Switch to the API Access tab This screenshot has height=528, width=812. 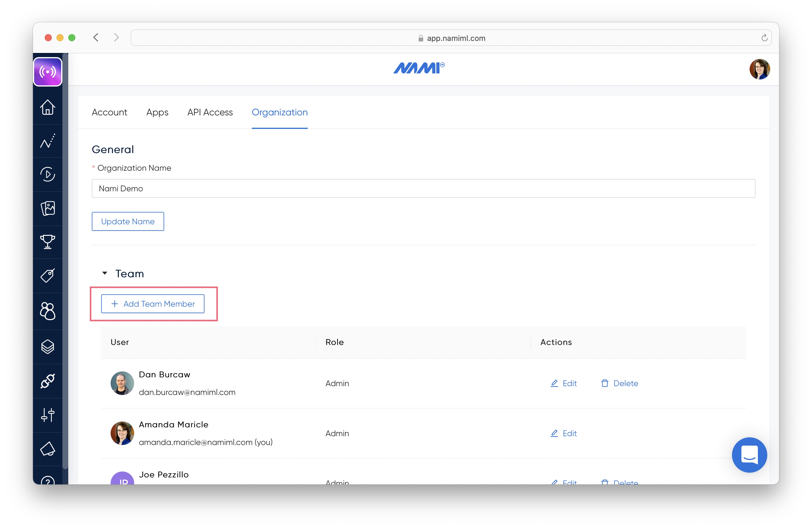point(210,112)
